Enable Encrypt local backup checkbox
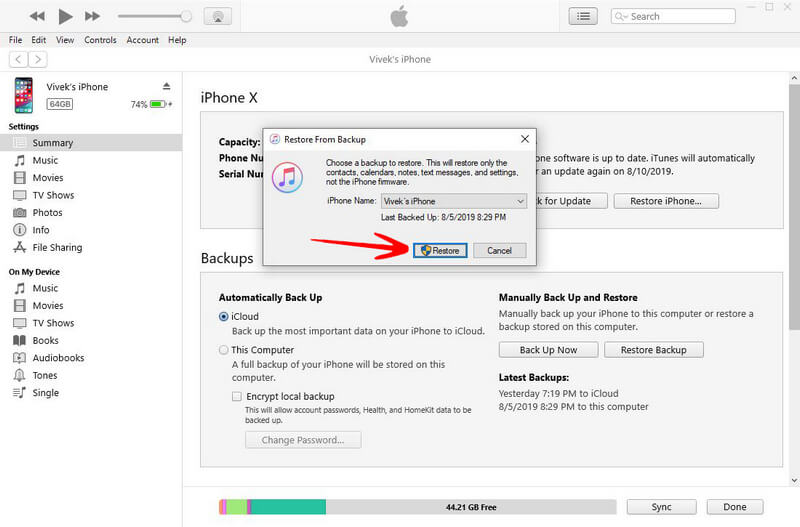This screenshot has height=527, width=800. click(237, 396)
